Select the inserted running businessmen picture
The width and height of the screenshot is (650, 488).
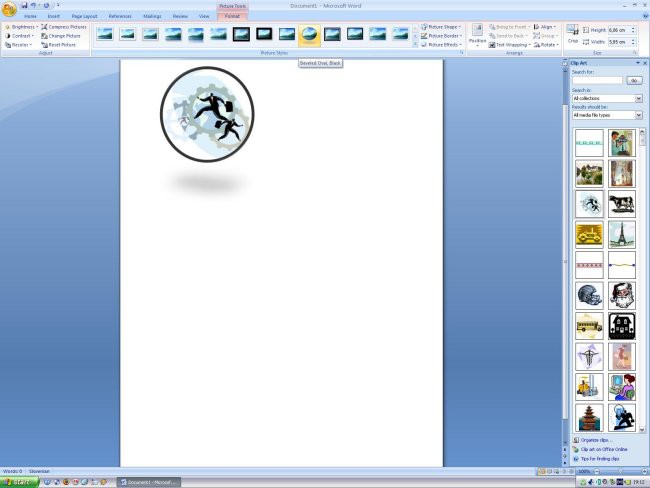point(207,114)
